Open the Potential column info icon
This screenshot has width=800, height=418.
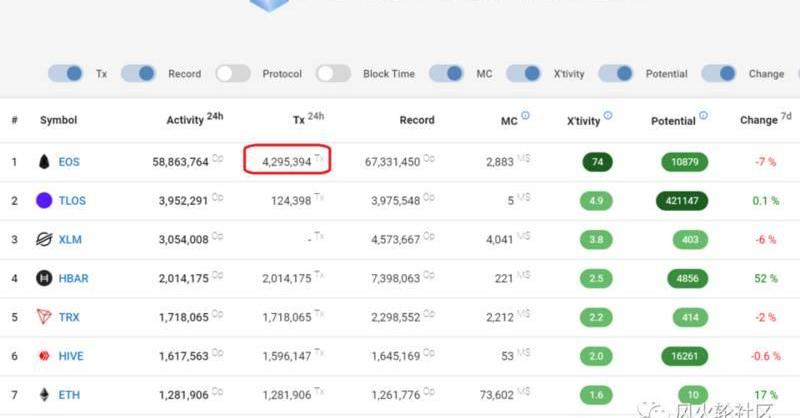click(x=703, y=115)
